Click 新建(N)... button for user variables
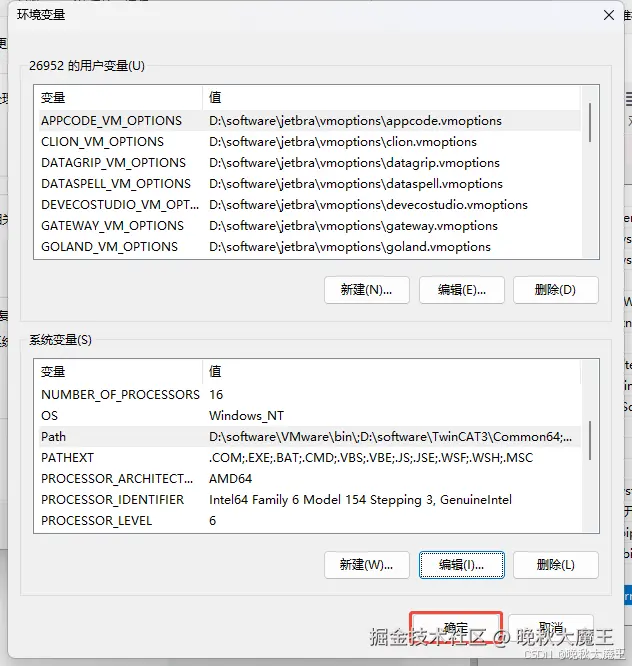Image resolution: width=632 pixels, height=666 pixels. pyautogui.click(x=367, y=290)
